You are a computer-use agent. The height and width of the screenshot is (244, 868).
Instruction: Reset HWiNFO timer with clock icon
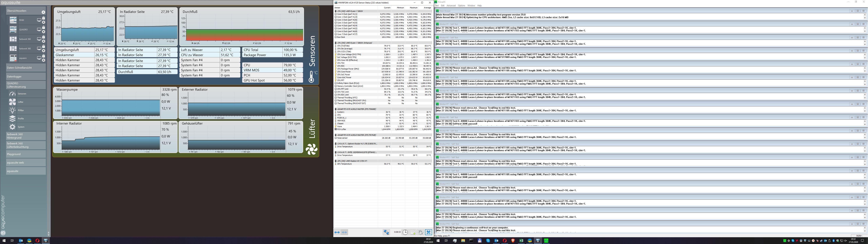pos(405,232)
